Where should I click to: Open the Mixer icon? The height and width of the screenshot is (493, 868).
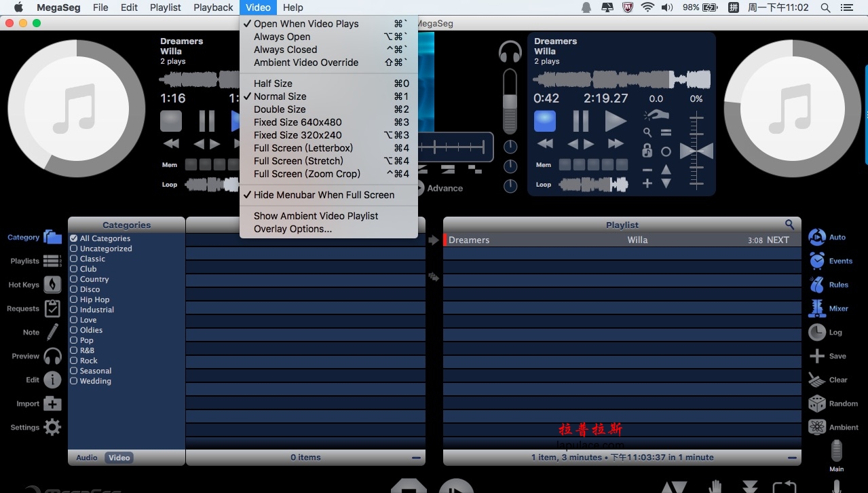click(x=817, y=308)
